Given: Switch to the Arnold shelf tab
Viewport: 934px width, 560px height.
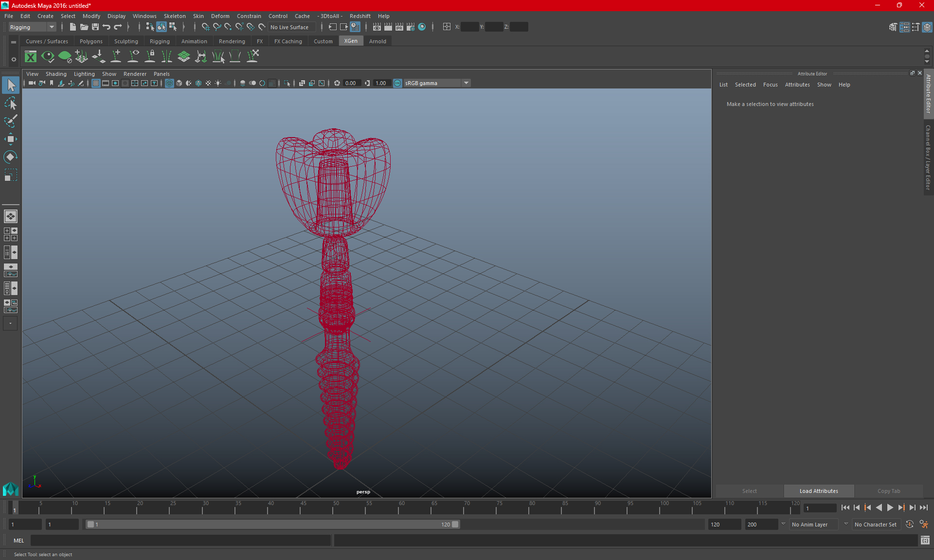Looking at the screenshot, I should tap(377, 41).
